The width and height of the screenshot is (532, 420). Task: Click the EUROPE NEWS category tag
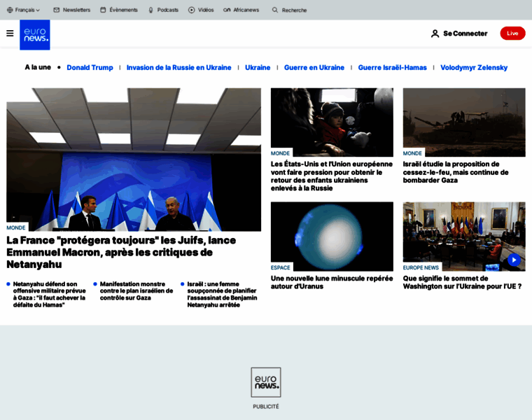click(421, 267)
